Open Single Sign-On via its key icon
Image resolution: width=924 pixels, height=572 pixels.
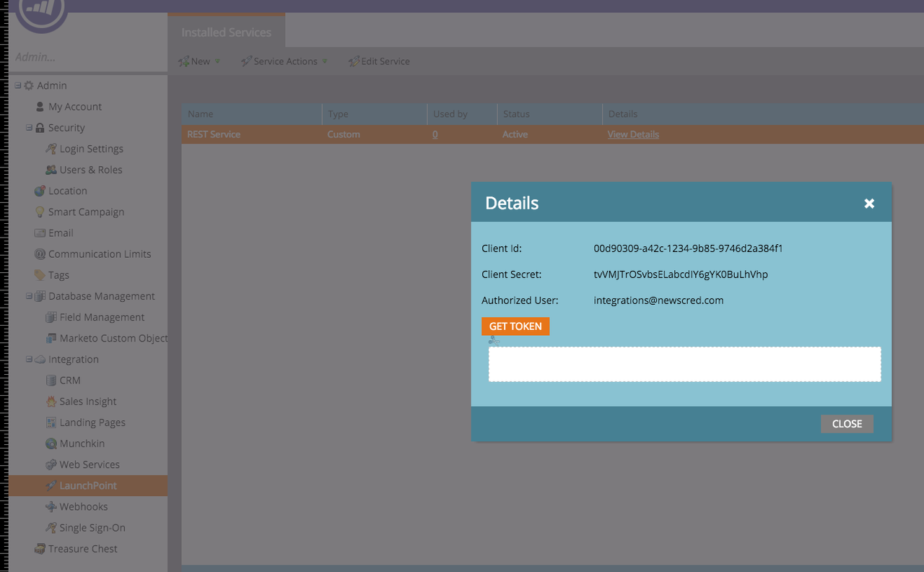coord(50,527)
